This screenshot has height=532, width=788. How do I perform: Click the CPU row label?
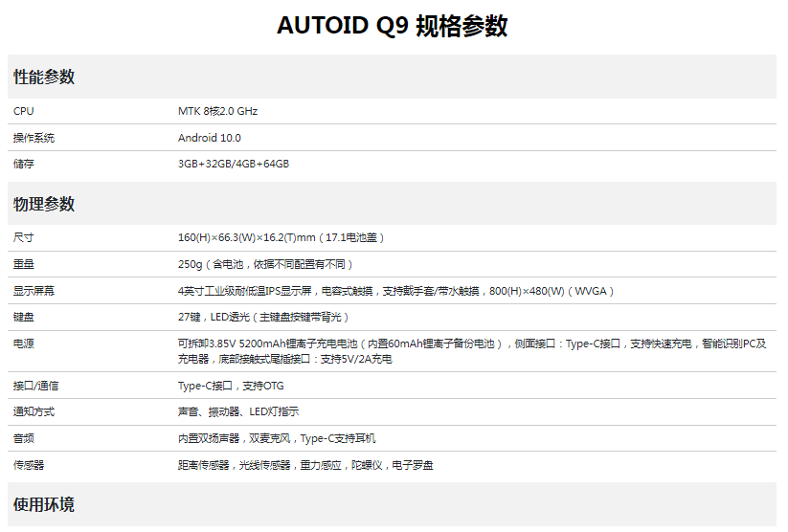tap(24, 111)
